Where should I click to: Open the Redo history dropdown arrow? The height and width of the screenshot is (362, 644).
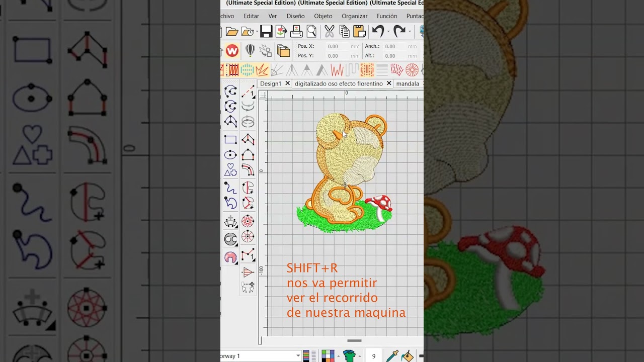(410, 32)
